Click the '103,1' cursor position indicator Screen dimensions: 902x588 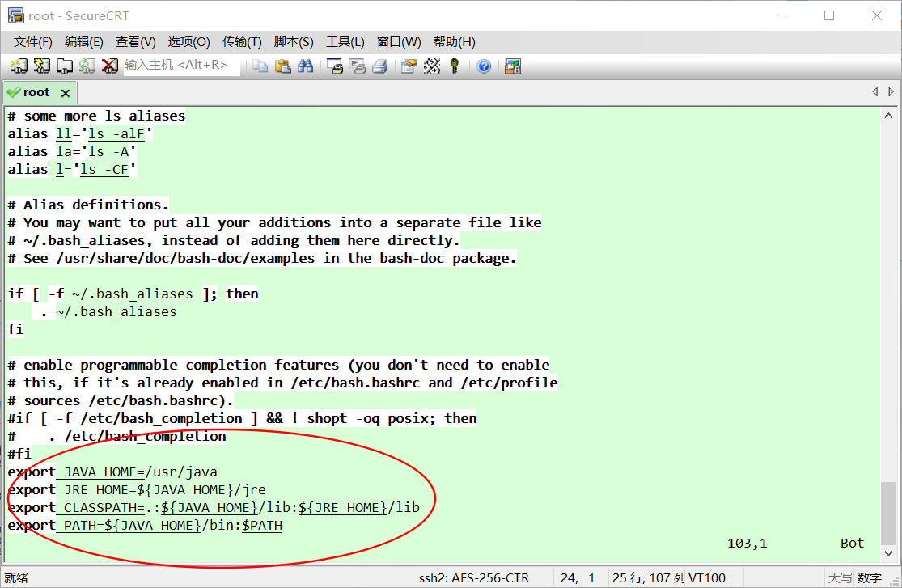747,544
